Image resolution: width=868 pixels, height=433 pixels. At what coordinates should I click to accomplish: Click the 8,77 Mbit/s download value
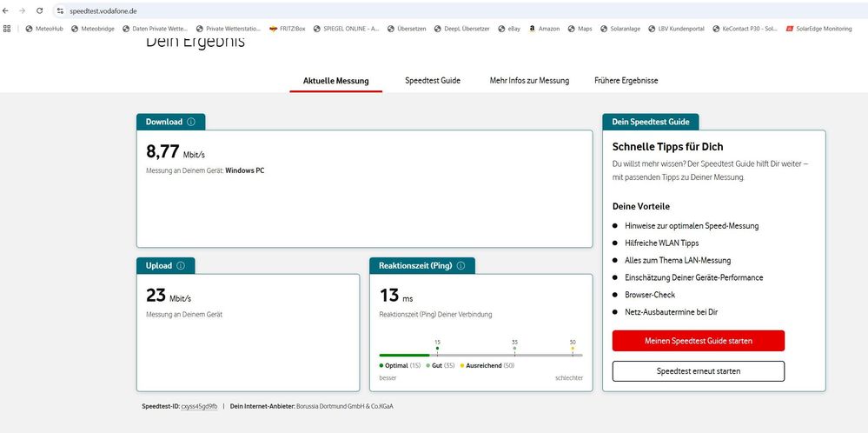click(x=175, y=151)
